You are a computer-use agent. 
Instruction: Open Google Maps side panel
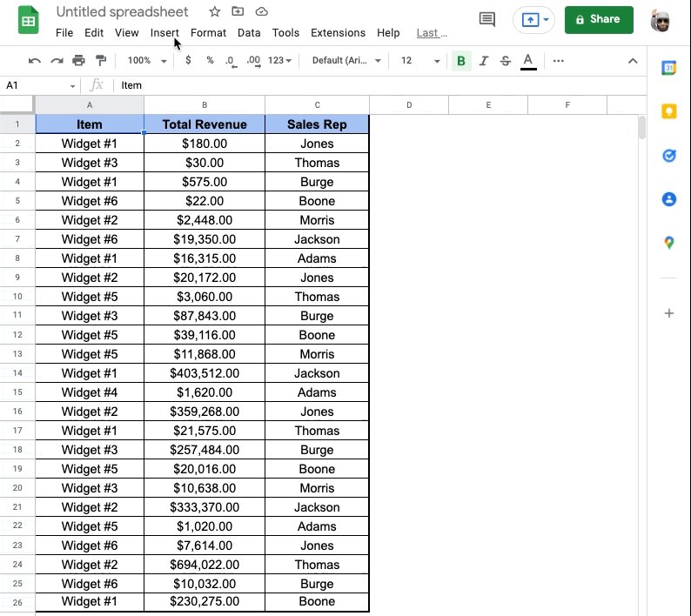point(669,243)
